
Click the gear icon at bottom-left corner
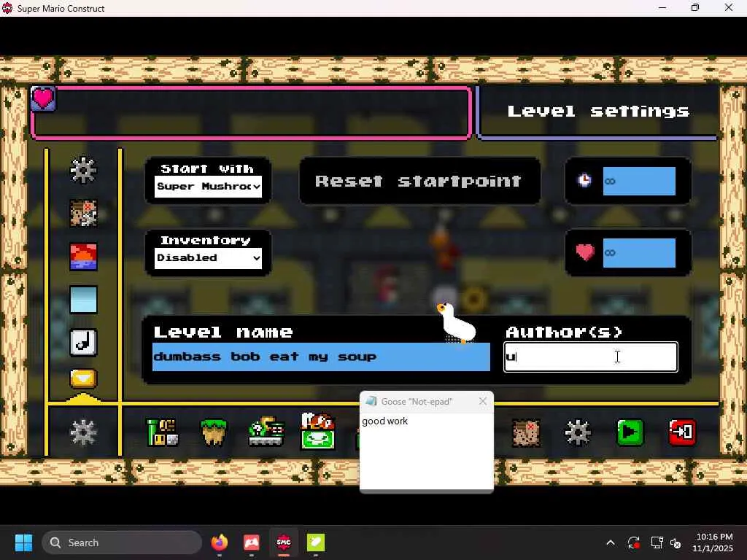(x=83, y=432)
